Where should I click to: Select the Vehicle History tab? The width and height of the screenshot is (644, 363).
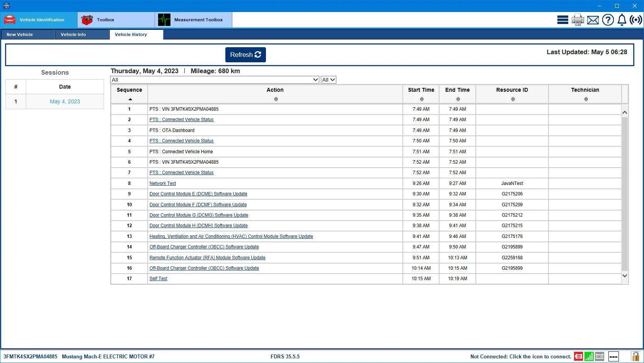coord(136,34)
